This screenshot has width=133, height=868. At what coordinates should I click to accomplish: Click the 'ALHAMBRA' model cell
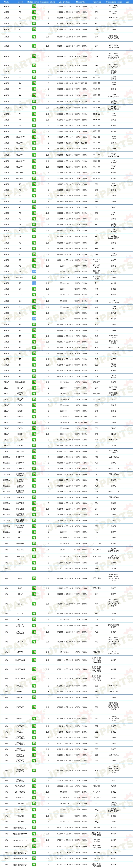pyautogui.click(x=20, y=382)
